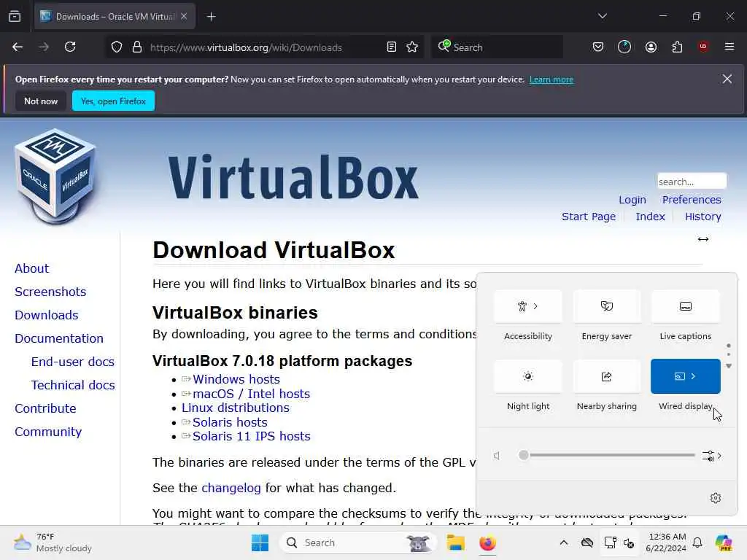The height and width of the screenshot is (560, 747).
Task: Toggle page width double-arrow icon
Action: (703, 239)
